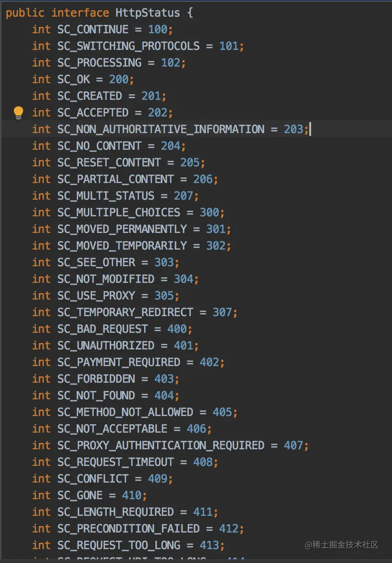Click SC_BAD_REQUEST constant
Image resolution: width=392 pixels, height=563 pixels.
point(103,329)
